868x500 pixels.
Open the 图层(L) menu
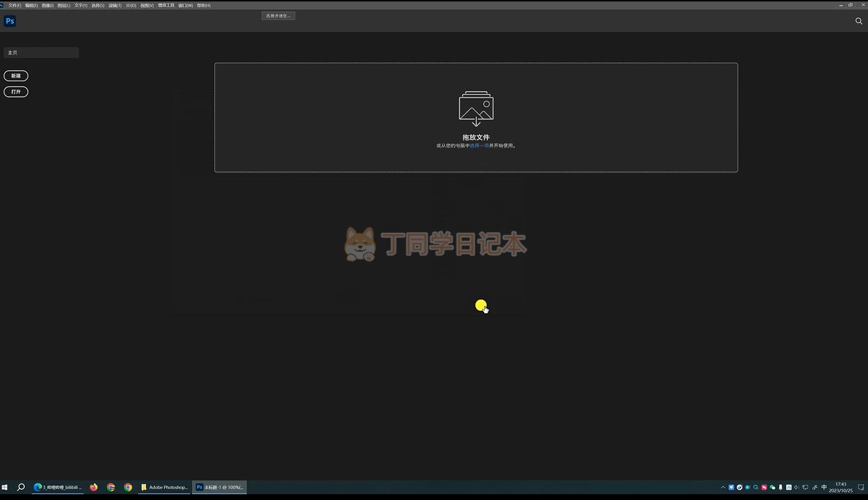[64, 6]
